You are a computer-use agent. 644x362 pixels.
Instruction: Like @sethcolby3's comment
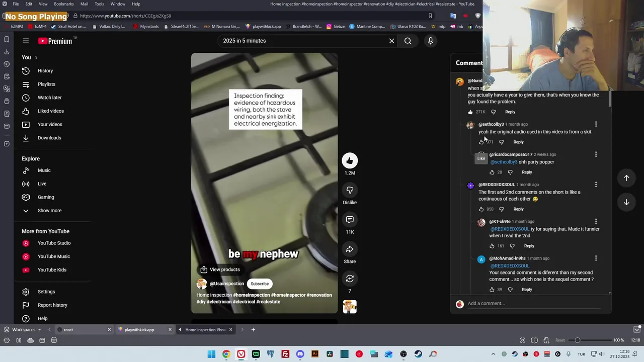(x=481, y=142)
